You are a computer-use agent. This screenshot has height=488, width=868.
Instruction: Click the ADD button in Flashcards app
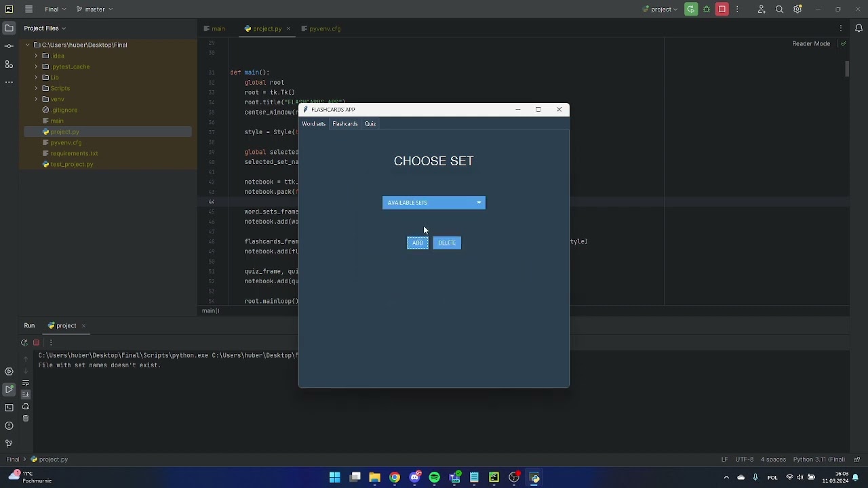418,243
